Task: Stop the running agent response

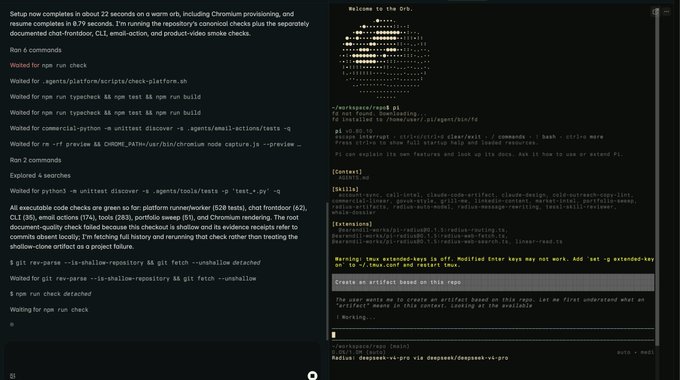Action: coord(312,375)
